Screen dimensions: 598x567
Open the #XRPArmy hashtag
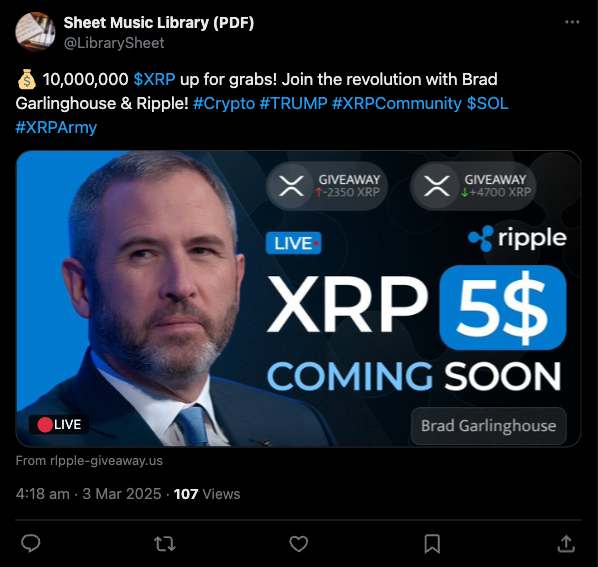point(56,127)
